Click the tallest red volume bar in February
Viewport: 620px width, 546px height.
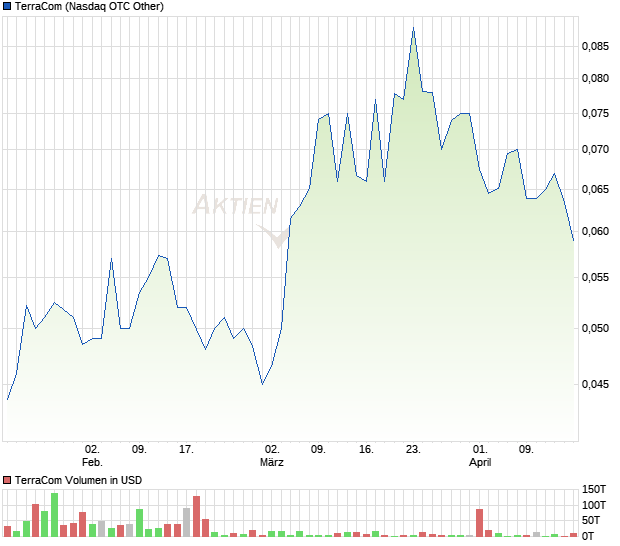197,516
